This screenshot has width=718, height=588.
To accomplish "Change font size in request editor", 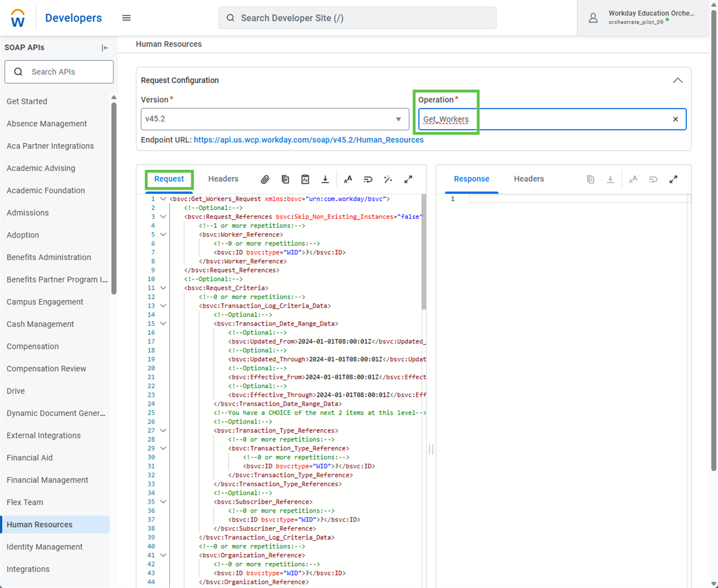I will 348,179.
